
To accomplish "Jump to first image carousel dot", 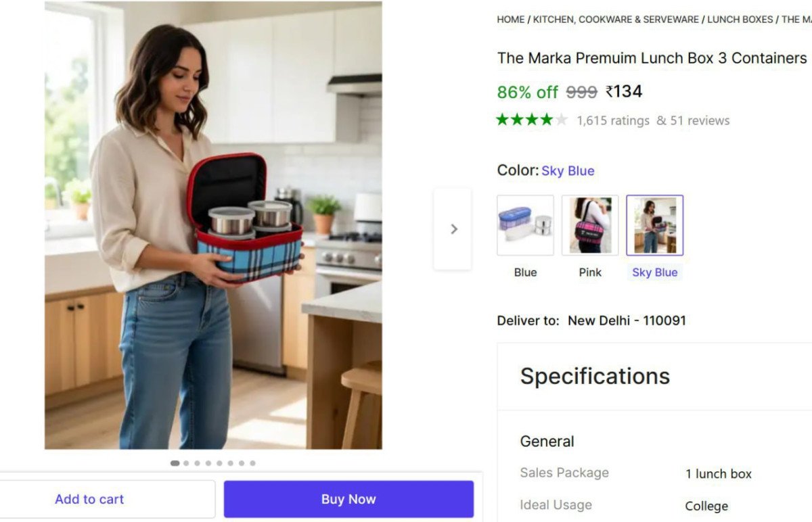I will point(175,463).
